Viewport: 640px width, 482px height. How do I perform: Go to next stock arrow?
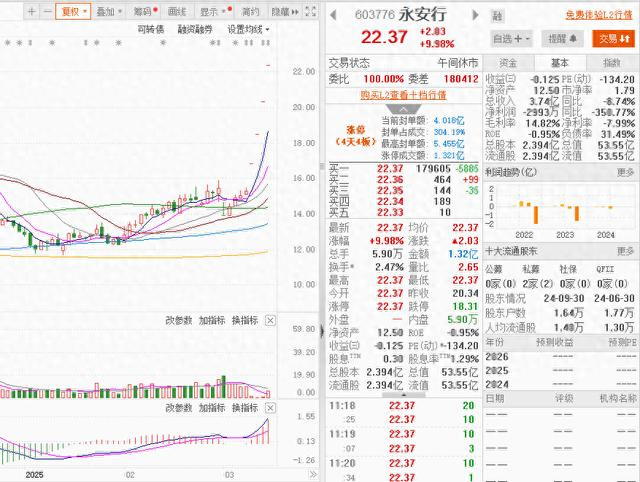tap(475, 16)
